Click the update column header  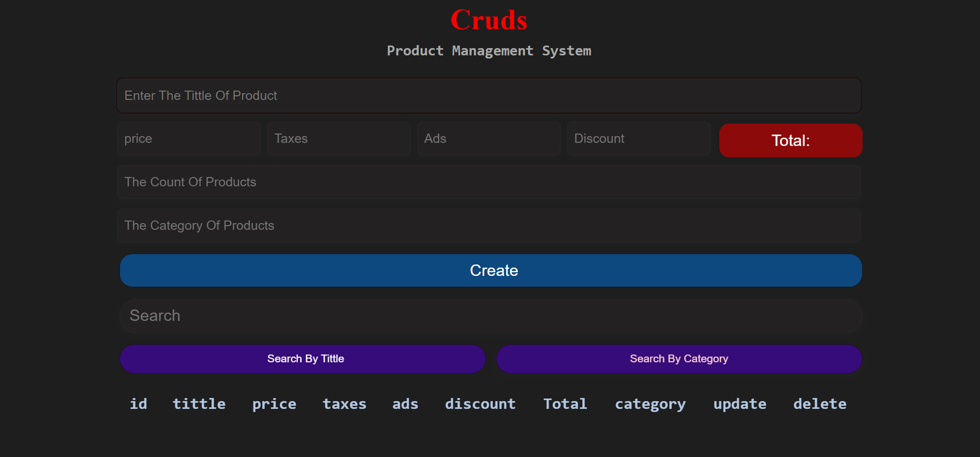(740, 404)
